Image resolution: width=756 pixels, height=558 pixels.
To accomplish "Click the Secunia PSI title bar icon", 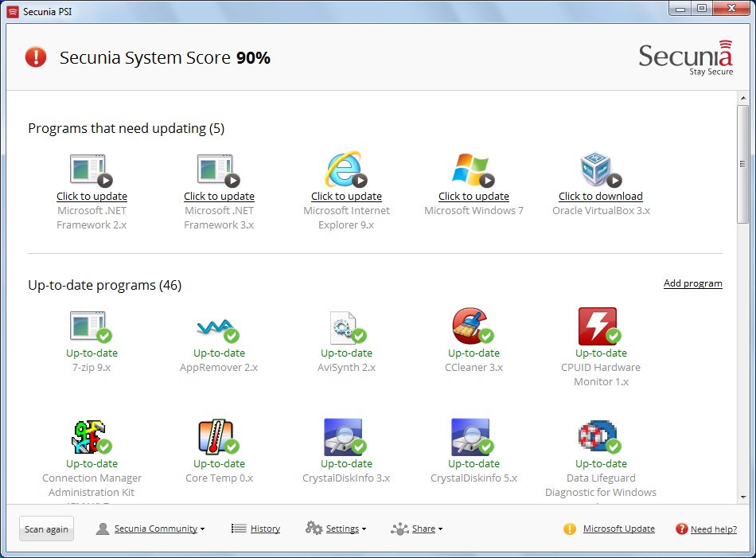I will coord(13,12).
